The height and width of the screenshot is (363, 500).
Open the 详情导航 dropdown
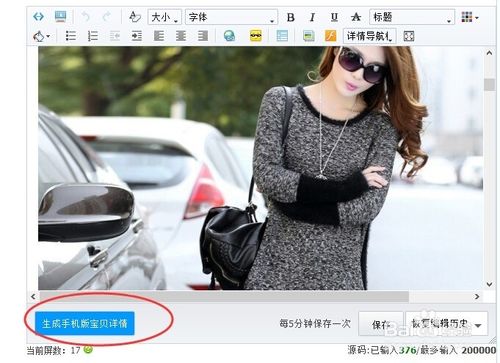pos(370,36)
